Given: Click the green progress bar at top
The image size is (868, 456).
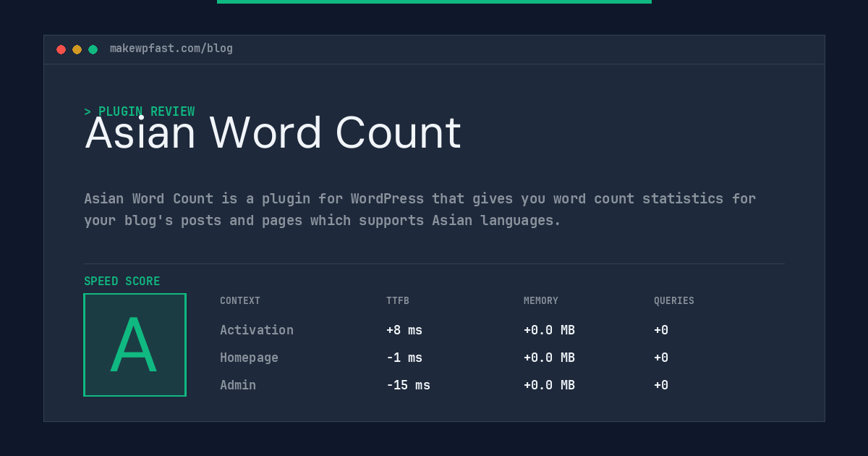Looking at the screenshot, I should click(434, 1).
